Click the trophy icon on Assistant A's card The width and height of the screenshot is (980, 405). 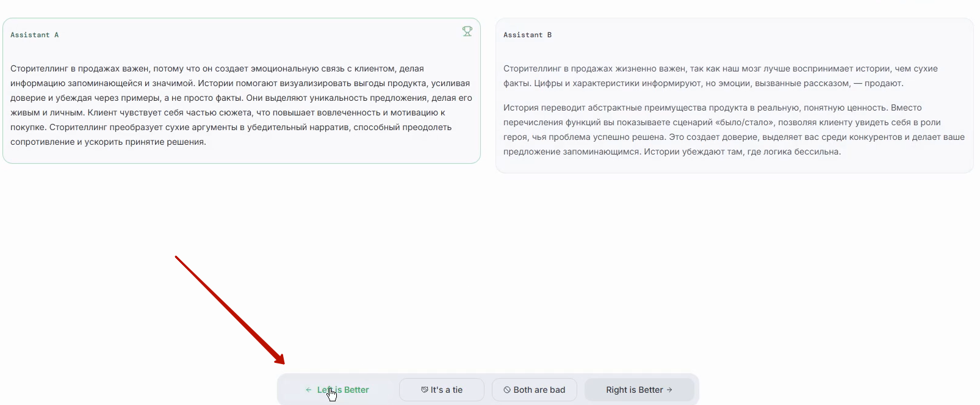click(x=467, y=31)
